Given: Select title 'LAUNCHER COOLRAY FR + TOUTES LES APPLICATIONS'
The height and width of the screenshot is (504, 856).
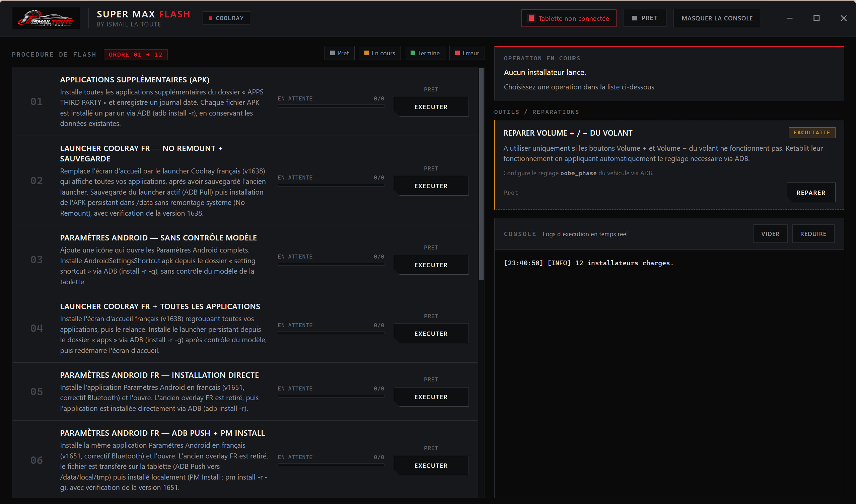Looking at the screenshot, I should 160,306.
